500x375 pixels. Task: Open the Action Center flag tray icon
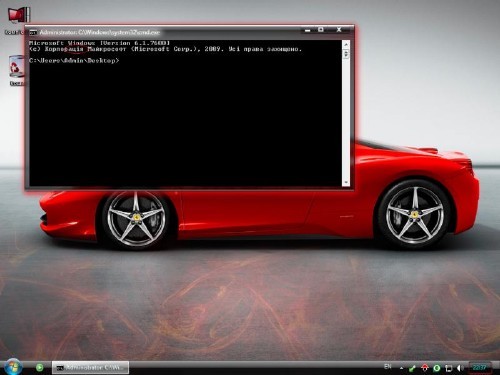449,368
